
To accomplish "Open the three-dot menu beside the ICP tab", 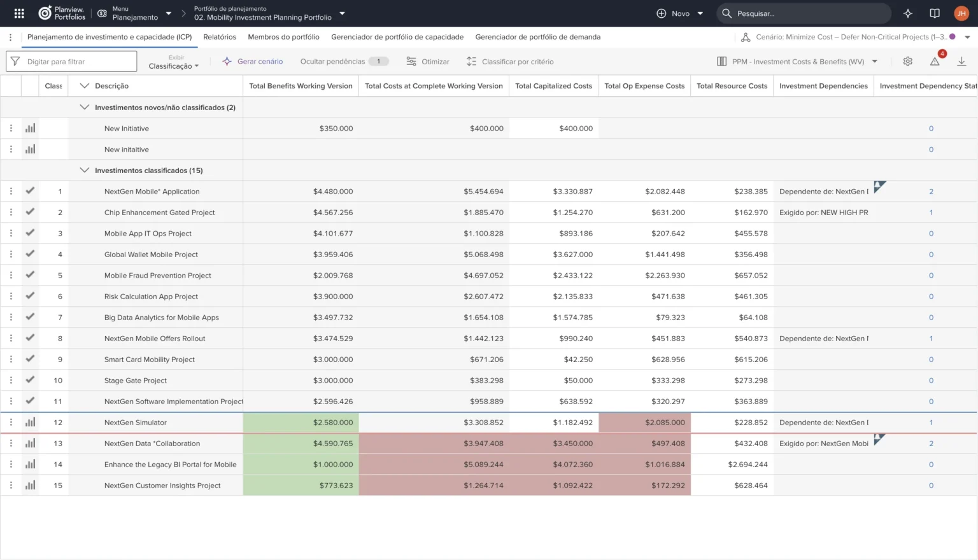I will [x=10, y=37].
